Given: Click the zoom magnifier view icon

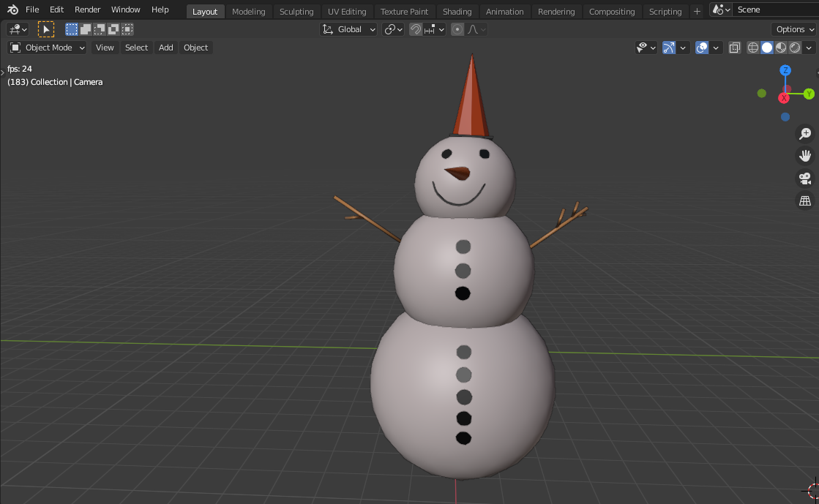Looking at the screenshot, I should click(805, 134).
